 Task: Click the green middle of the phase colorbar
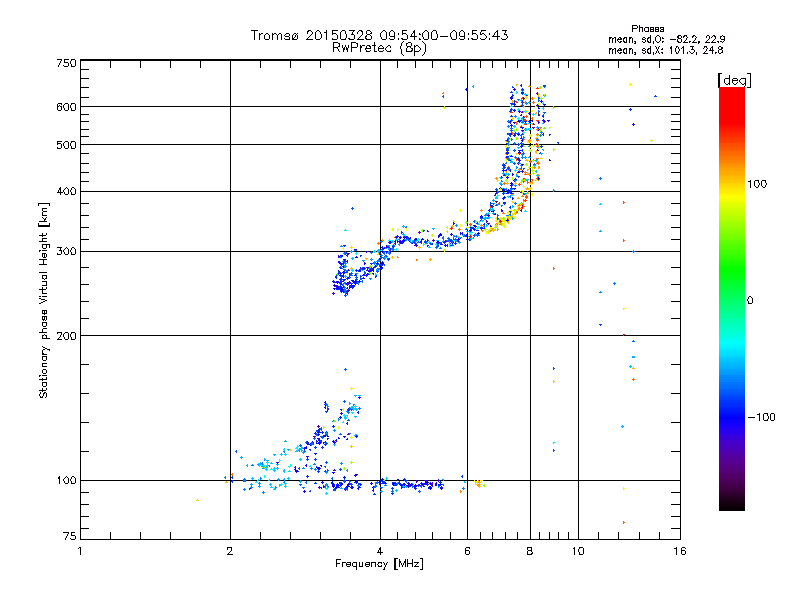pyautogui.click(x=731, y=300)
